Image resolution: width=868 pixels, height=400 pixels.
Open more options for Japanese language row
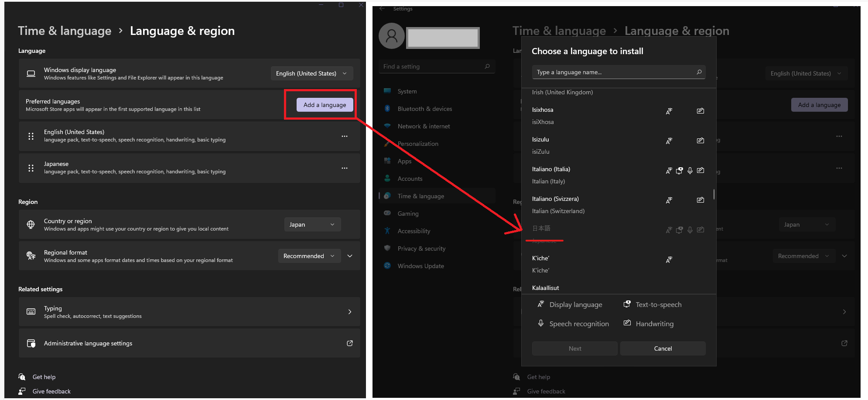345,168
